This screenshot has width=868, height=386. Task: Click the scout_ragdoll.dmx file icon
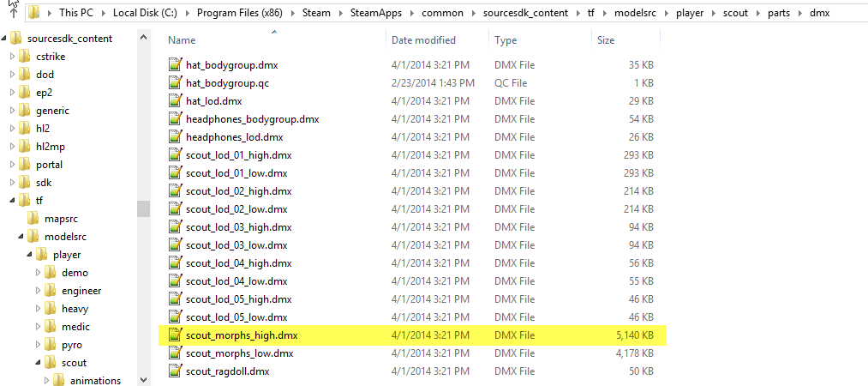coord(176,371)
